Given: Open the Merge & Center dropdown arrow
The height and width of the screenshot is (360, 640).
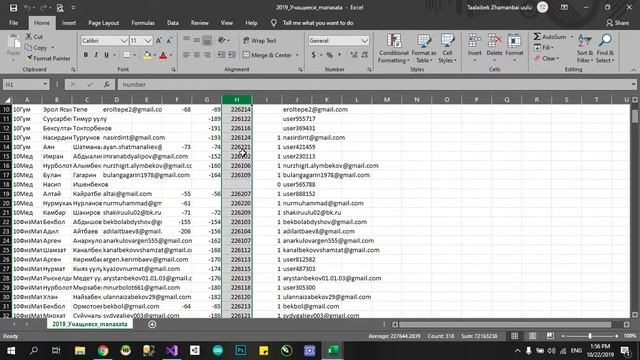Looking at the screenshot, I should 297,55.
